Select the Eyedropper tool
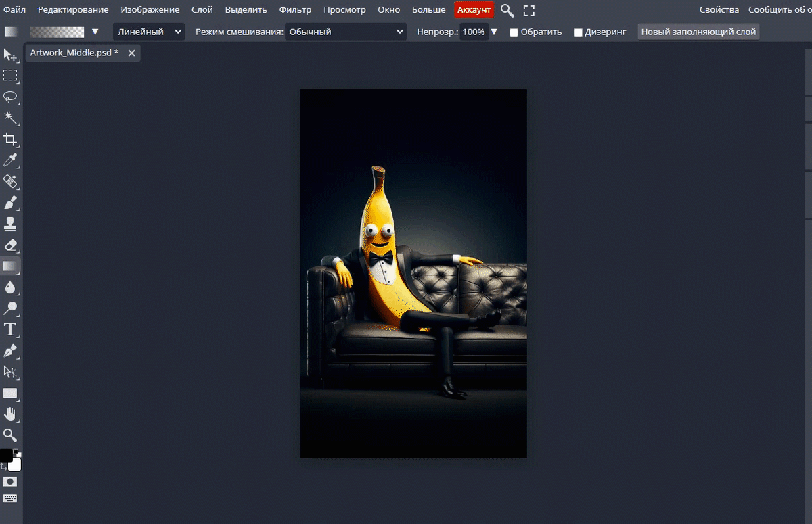This screenshot has width=812, height=524. [10, 160]
